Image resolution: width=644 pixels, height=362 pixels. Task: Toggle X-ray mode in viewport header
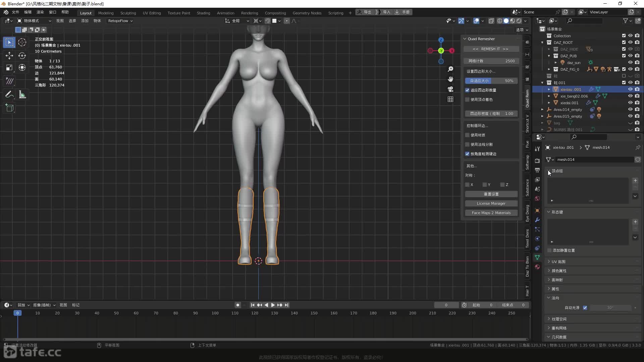click(x=491, y=21)
